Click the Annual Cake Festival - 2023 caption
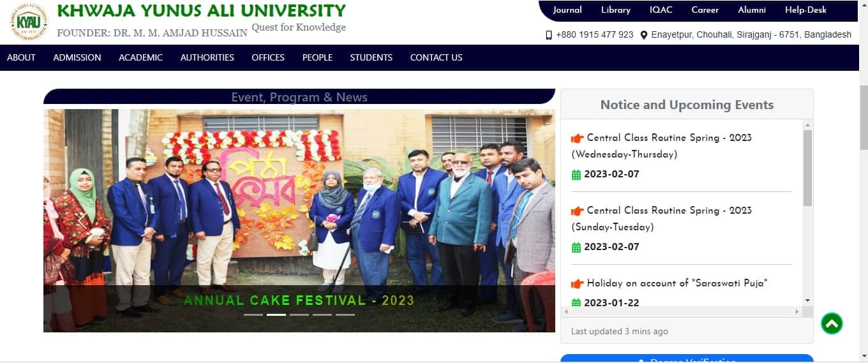 click(299, 300)
